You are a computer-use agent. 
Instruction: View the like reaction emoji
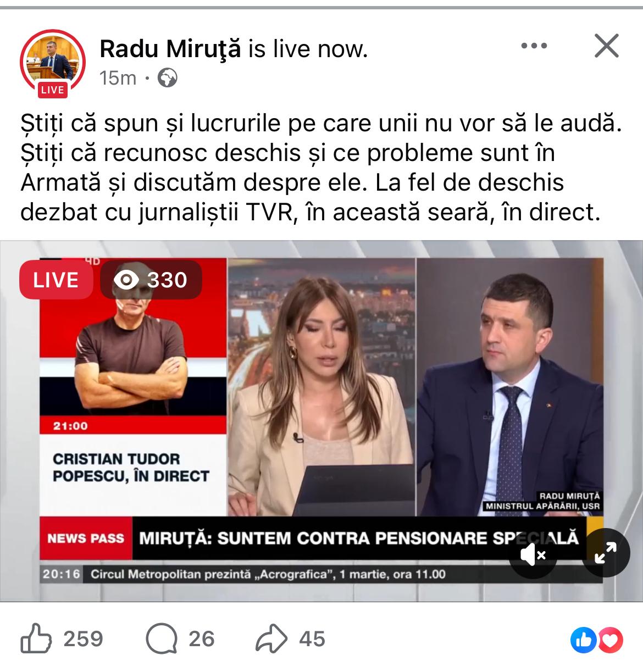tap(584, 640)
